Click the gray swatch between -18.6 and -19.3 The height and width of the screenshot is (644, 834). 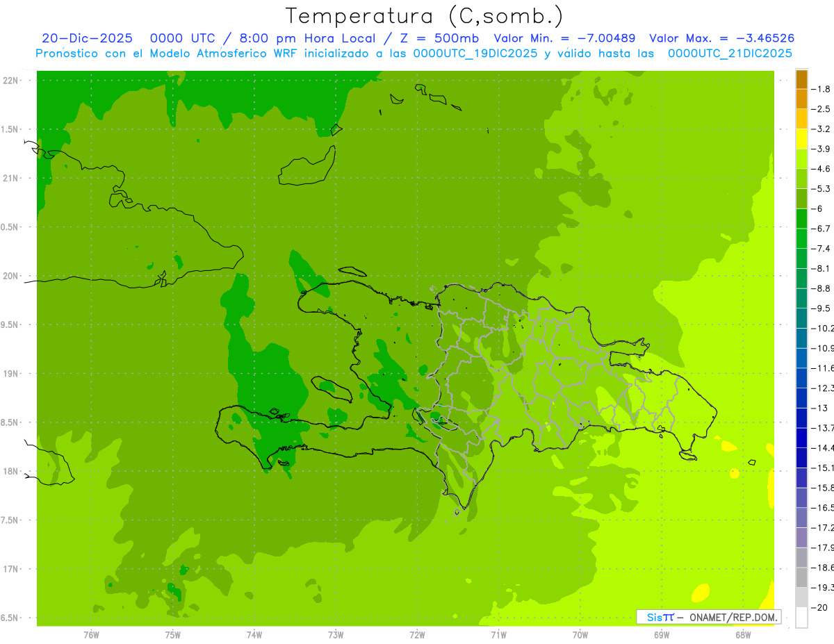[801, 577]
